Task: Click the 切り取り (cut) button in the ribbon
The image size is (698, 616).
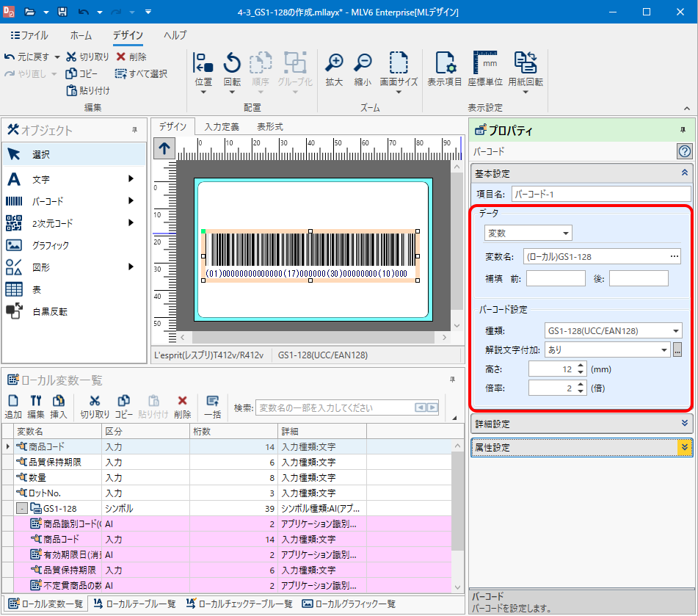Action: [x=87, y=57]
